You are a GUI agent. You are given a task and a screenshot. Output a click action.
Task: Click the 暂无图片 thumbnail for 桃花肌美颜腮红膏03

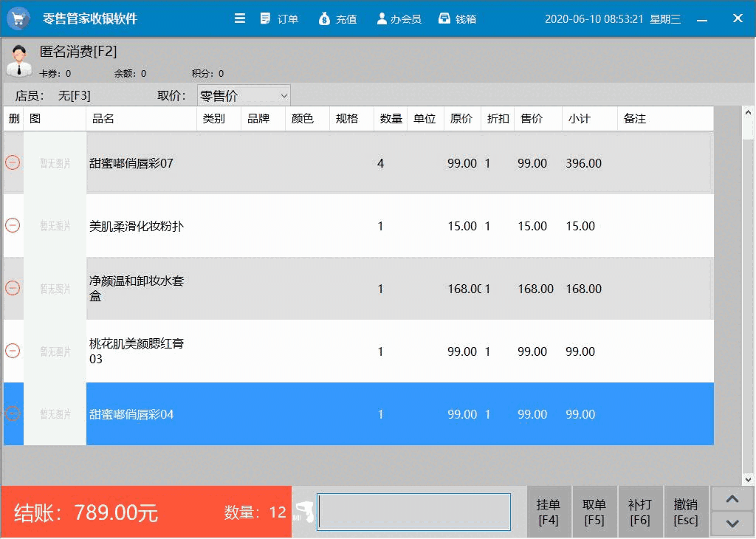(55, 351)
